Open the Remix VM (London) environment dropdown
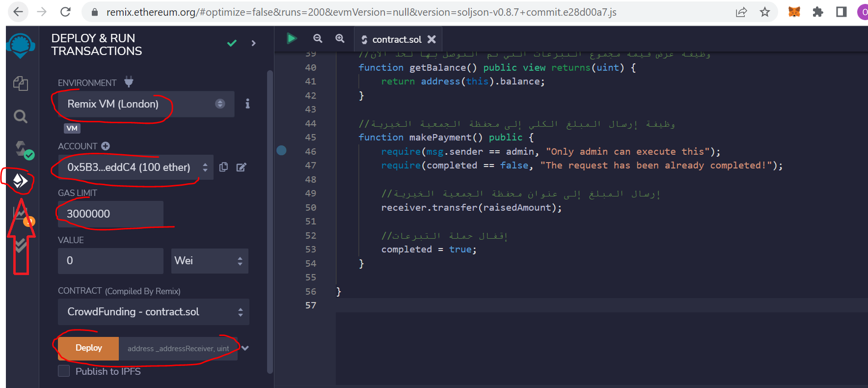Viewport: 868px width, 388px height. [x=146, y=104]
